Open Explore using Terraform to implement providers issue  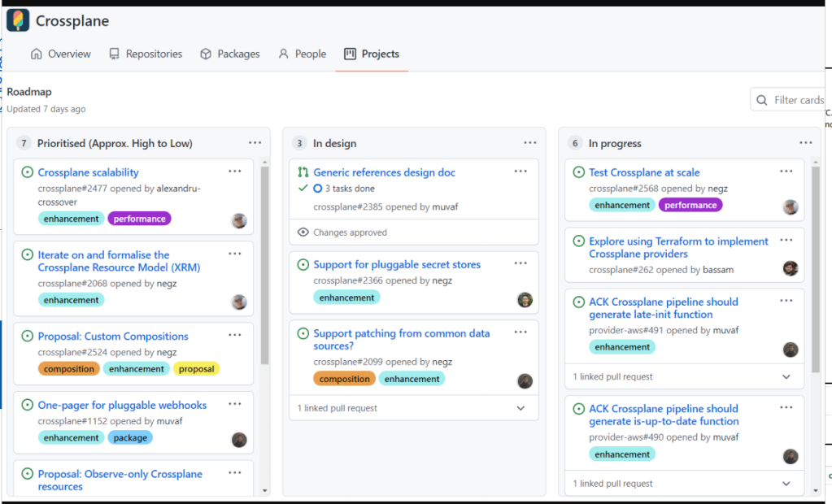[678, 248]
